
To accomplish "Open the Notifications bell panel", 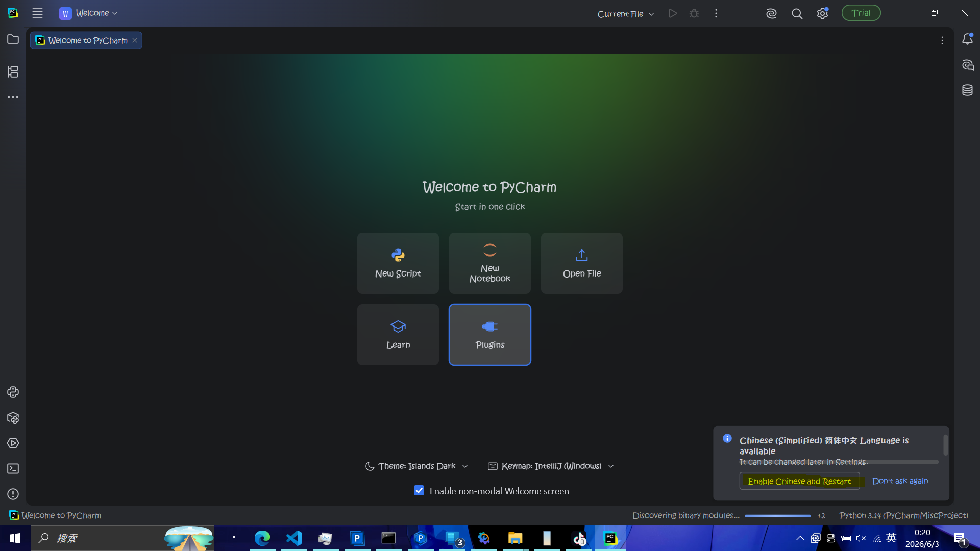I will point(967,39).
